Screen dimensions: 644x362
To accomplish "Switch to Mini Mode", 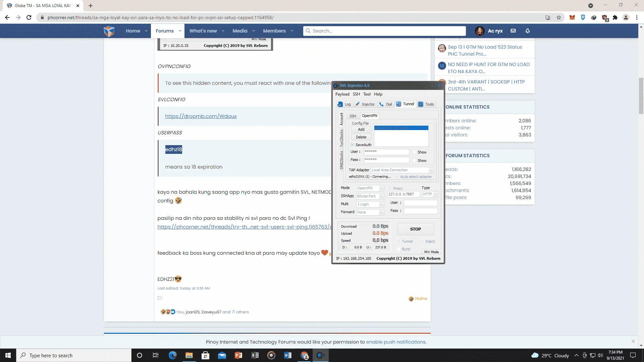I will point(431,252).
